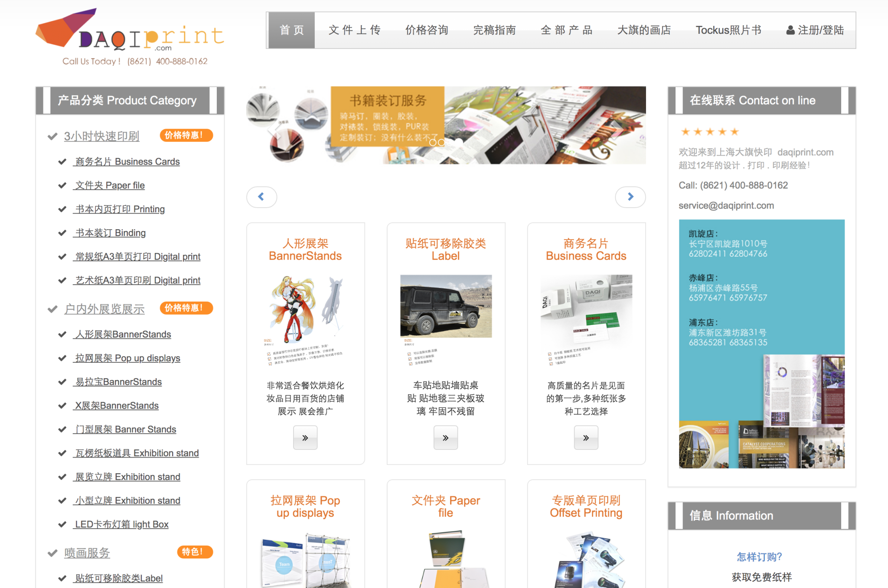Open 文件上传 menu item
This screenshot has height=588, width=888.
point(355,30)
